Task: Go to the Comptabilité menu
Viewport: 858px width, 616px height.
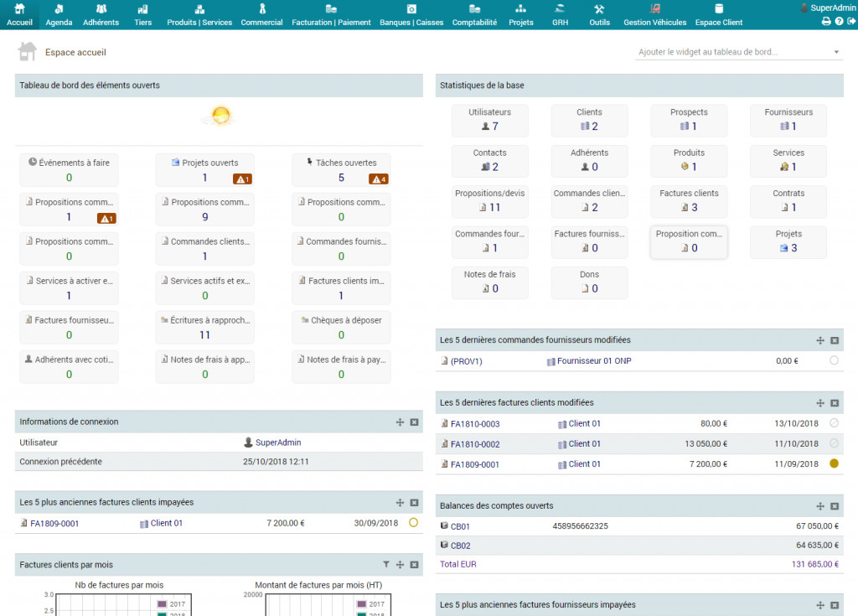Action: pos(474,14)
